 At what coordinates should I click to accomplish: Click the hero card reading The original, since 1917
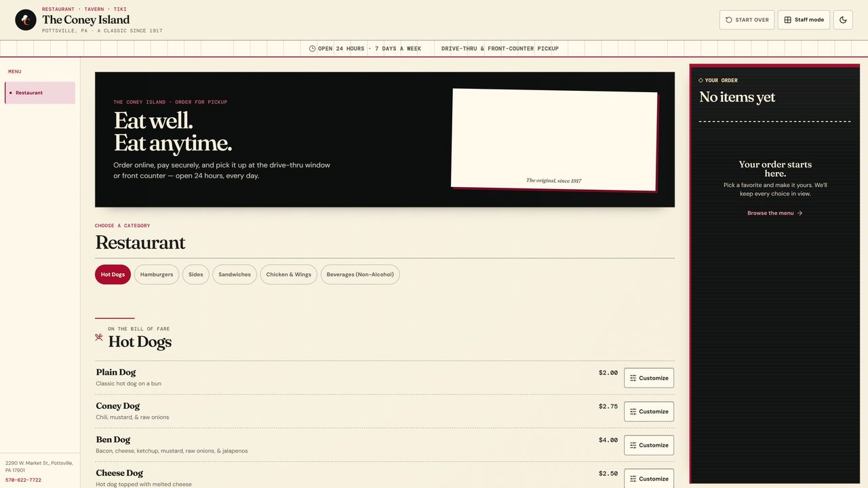pos(554,140)
